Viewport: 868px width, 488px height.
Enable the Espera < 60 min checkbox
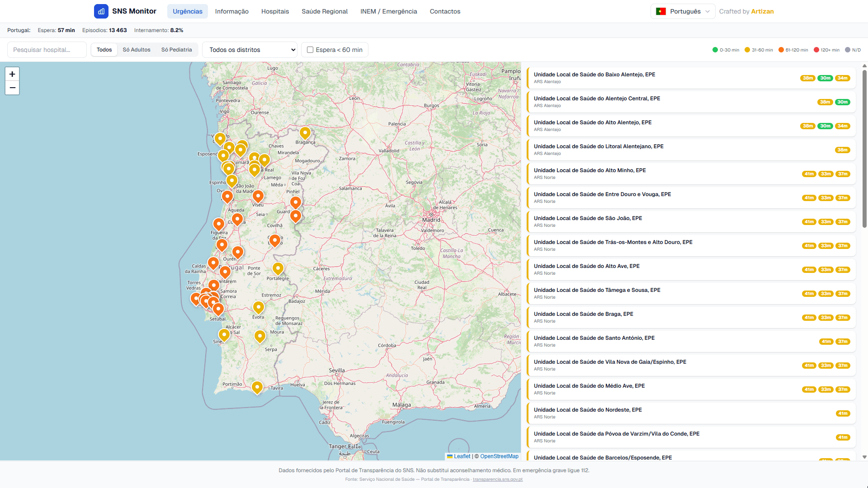click(310, 50)
